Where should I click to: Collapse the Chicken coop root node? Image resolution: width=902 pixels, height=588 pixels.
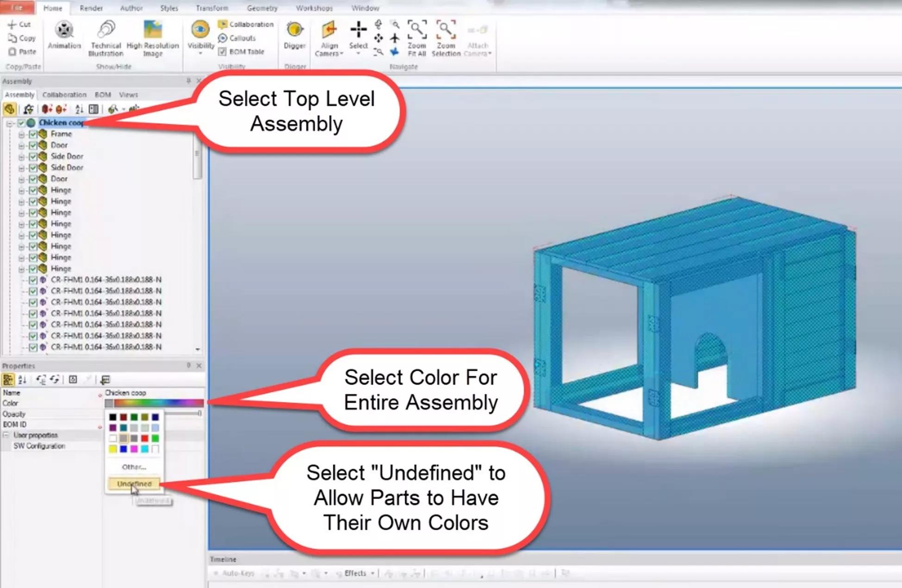click(9, 123)
